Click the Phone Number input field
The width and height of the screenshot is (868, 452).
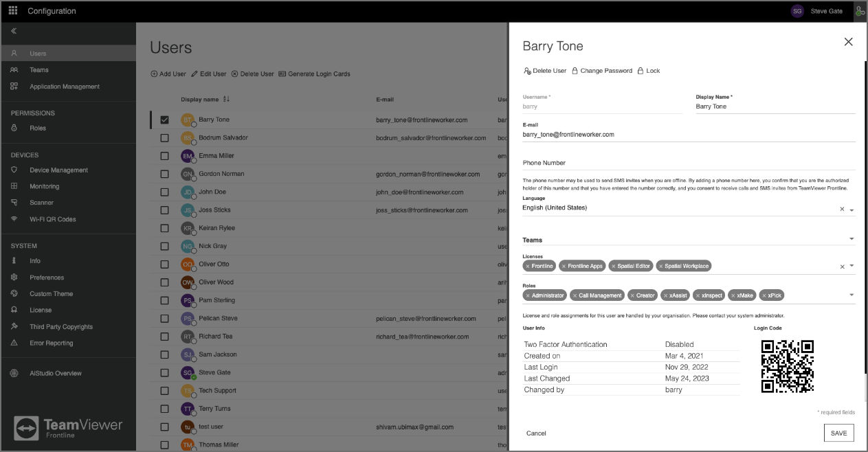[689, 163]
